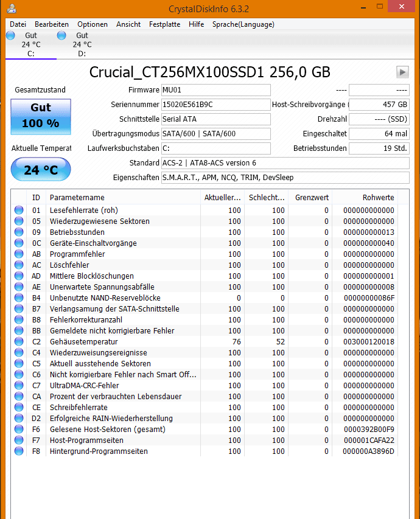420x519 pixels.
Task: Click status orb for Hintergrund-Programmseiten
Action: point(19,451)
